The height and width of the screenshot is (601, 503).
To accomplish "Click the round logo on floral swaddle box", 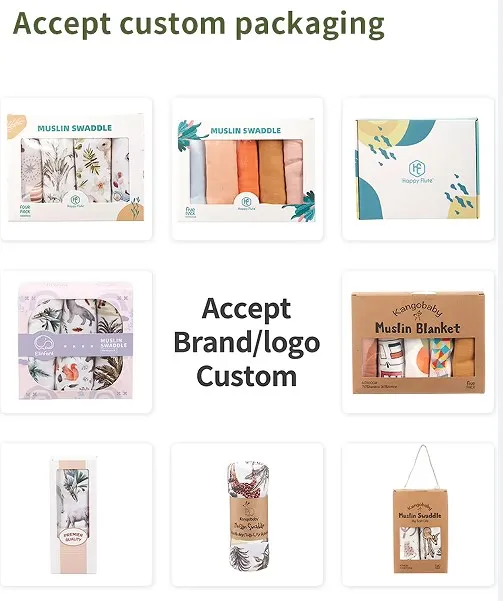I will pos(76,200).
